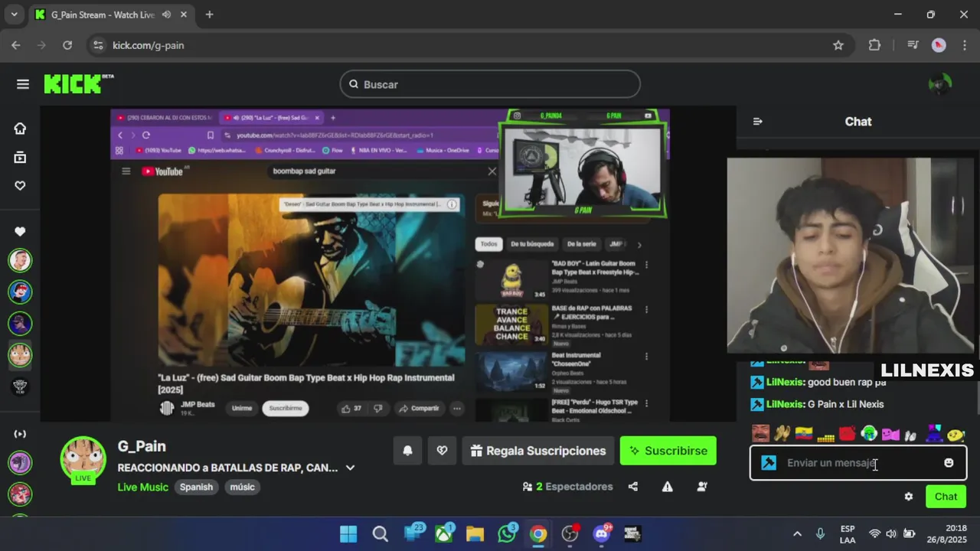Screen dimensions: 980x551
Task: Mute the G_Pain Stream tab audio
Action: (166, 15)
